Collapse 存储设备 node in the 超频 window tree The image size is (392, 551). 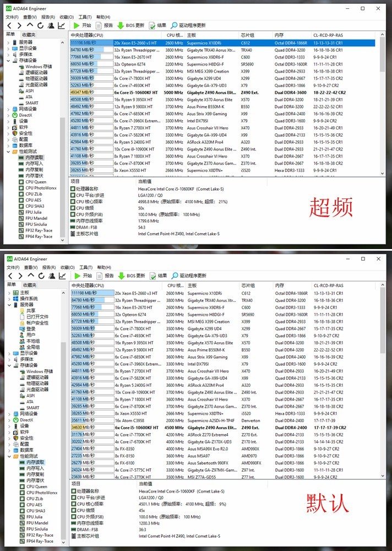click(8, 61)
